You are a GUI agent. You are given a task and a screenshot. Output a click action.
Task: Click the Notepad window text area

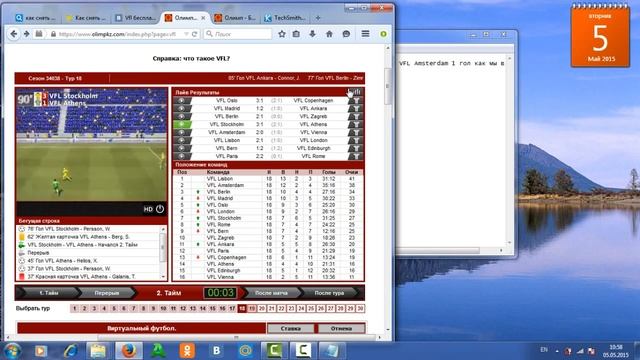click(451, 151)
